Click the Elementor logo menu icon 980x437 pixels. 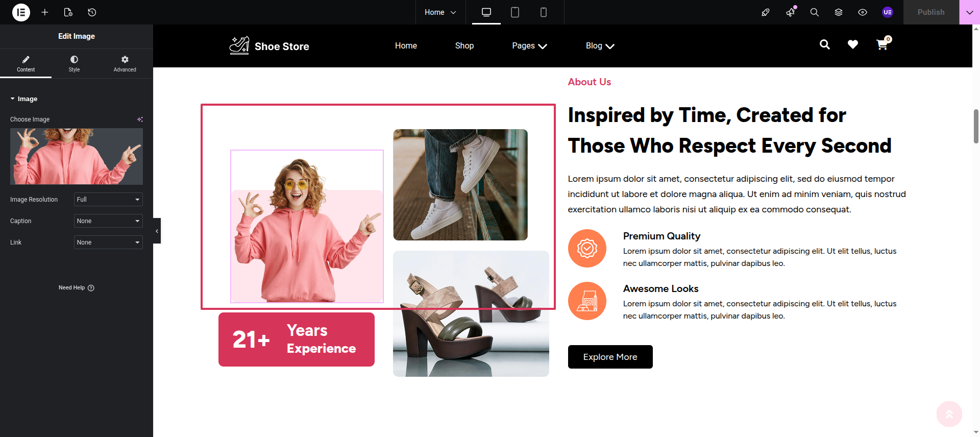click(21, 12)
